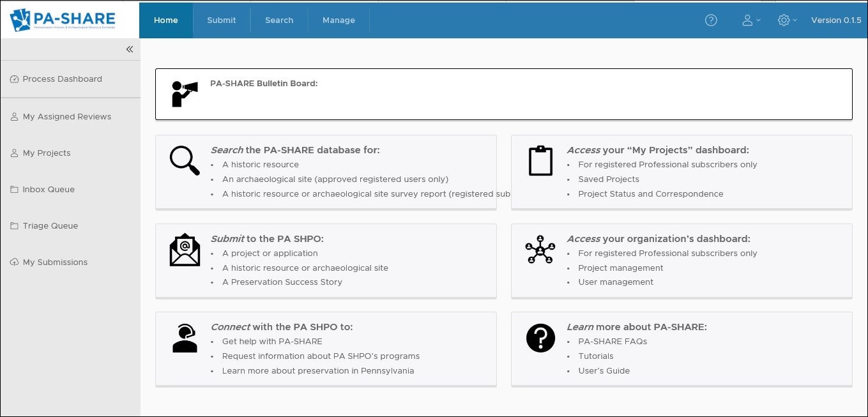Click the My Projects person icon
Screen dimensions: 868x417
15,153
